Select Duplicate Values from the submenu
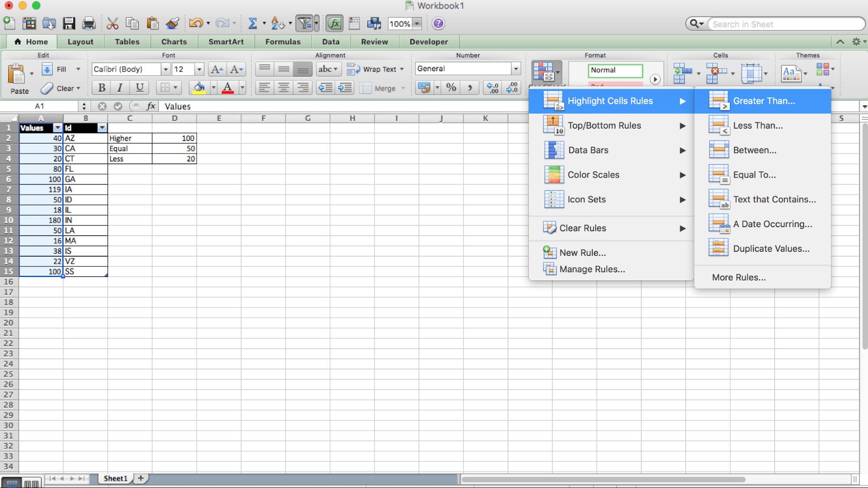Screen dimensions: 868x488 tap(771, 248)
